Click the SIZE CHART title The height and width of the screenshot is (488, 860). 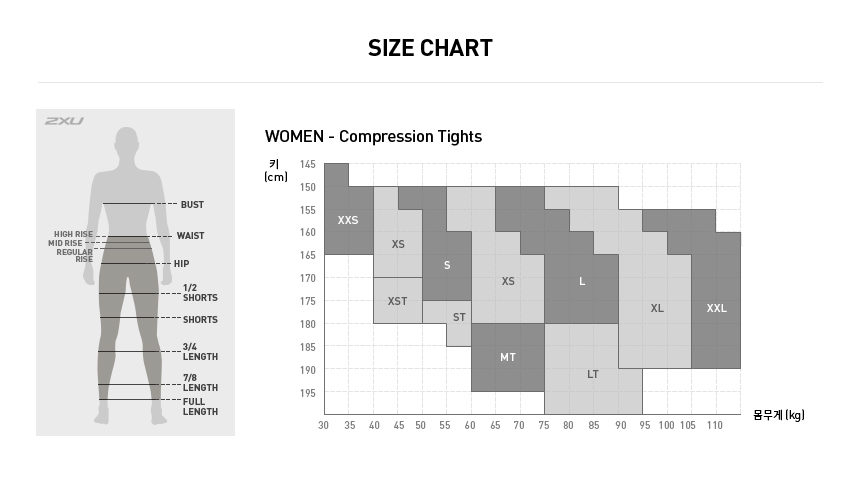click(430, 48)
